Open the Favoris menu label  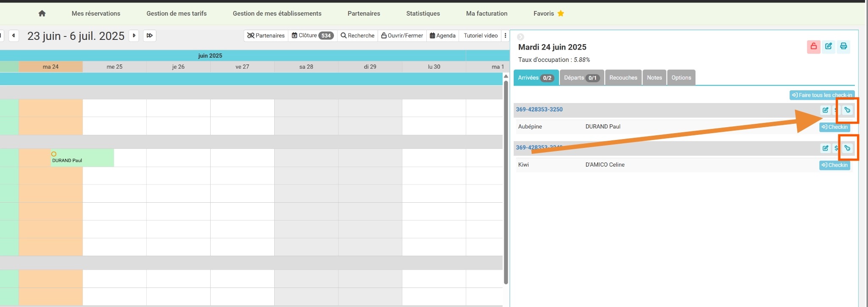tap(544, 14)
